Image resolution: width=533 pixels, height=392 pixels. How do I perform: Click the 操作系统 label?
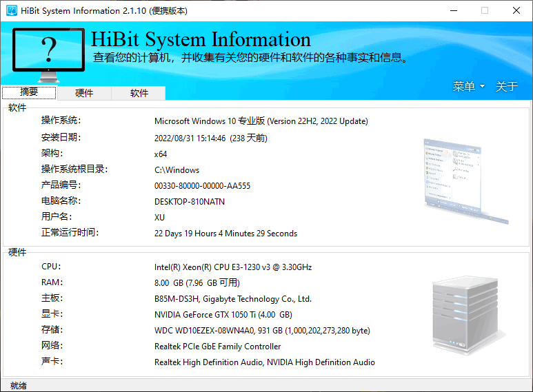click(61, 121)
